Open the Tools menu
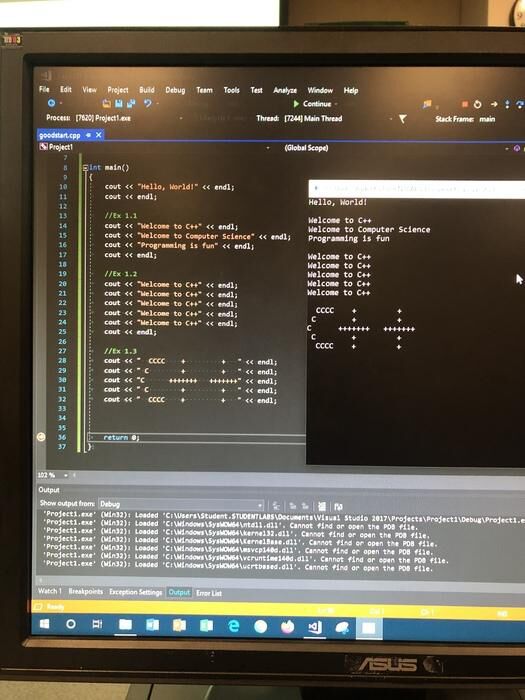 (232, 90)
